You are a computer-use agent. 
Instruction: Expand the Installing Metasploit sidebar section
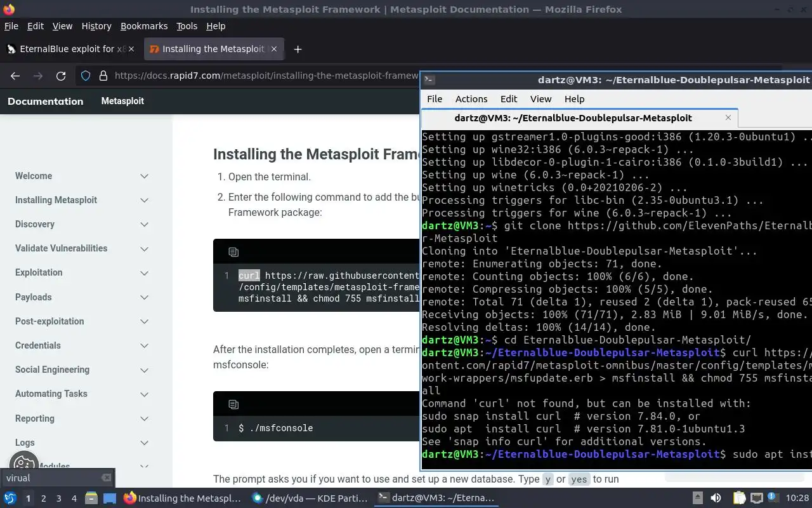coord(145,200)
